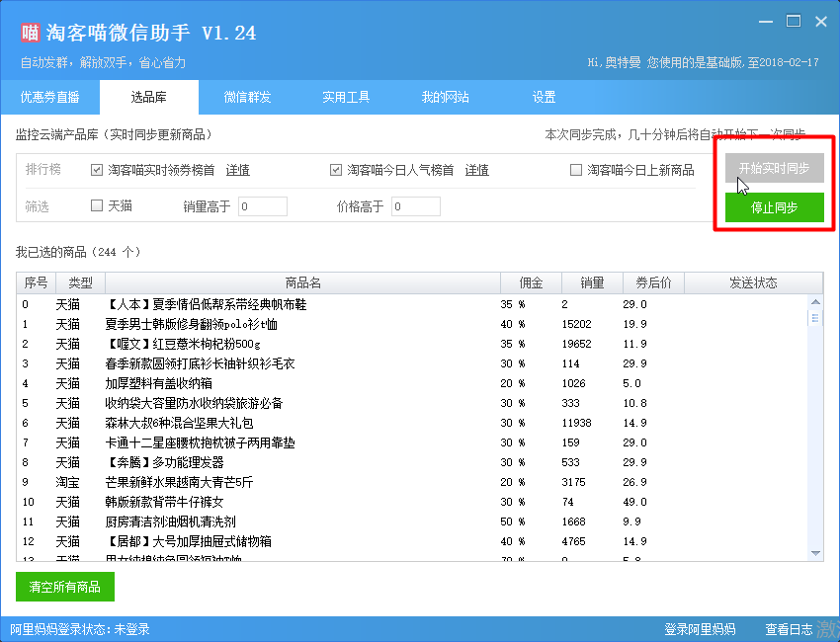The image size is (840, 642).
Task: Sort by 类型 column header
Action: [x=80, y=282]
